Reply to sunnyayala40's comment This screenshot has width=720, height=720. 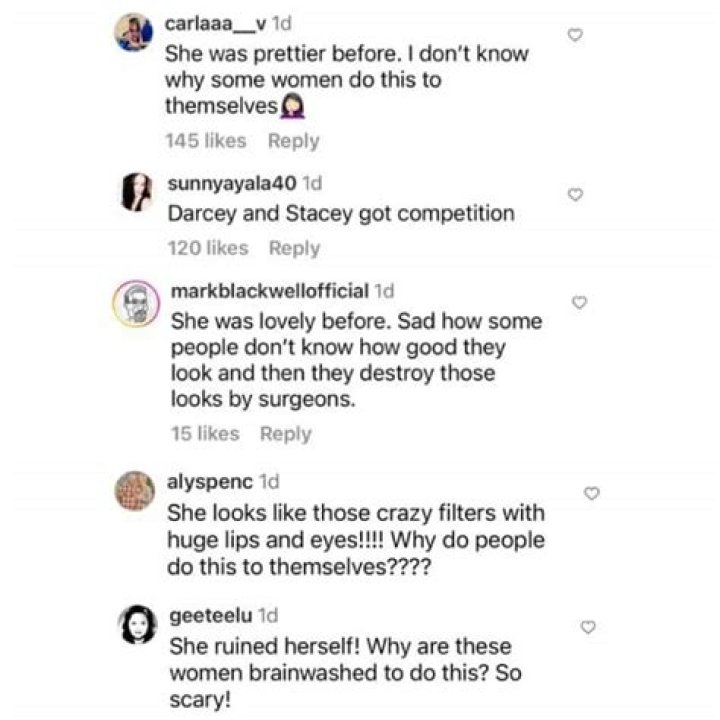pos(294,248)
